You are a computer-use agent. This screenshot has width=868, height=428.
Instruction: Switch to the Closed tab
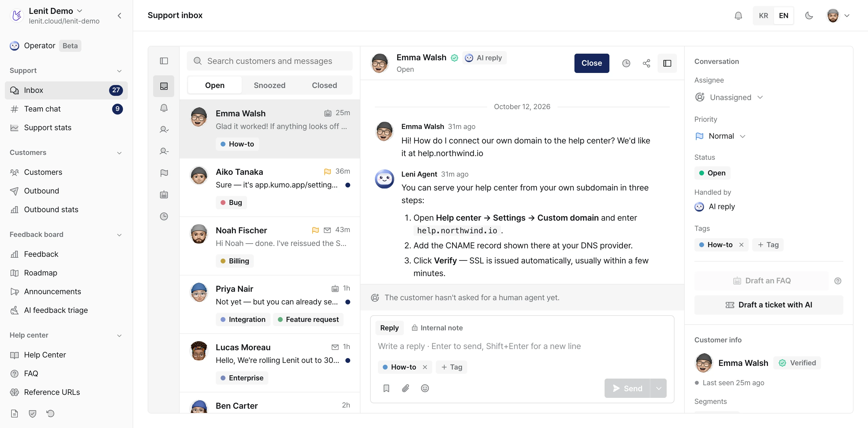coord(324,85)
